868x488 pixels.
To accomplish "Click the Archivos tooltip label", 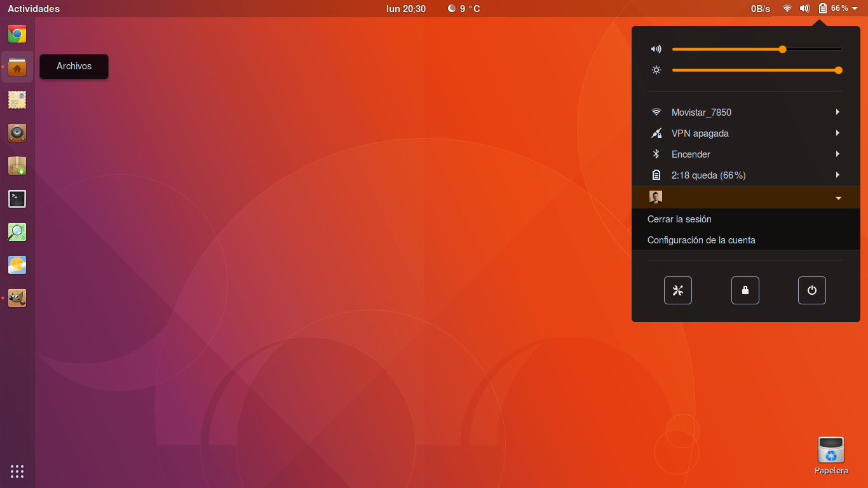I will coord(74,66).
